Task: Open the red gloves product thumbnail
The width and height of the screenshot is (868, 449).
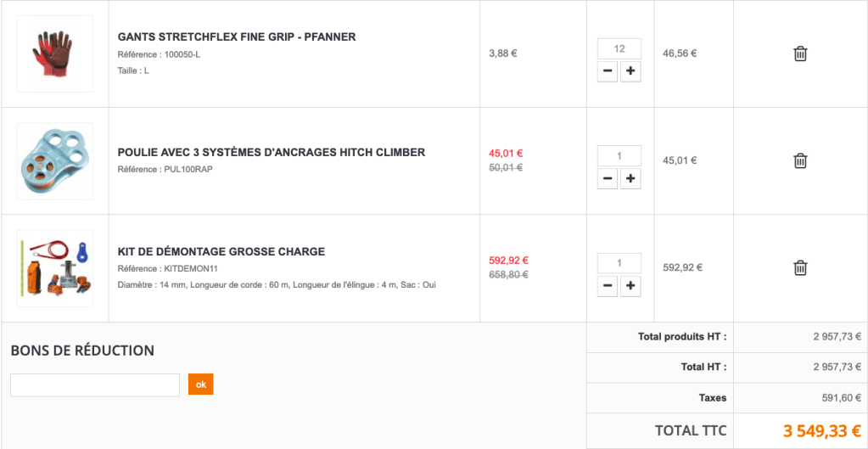Action: click(x=55, y=53)
